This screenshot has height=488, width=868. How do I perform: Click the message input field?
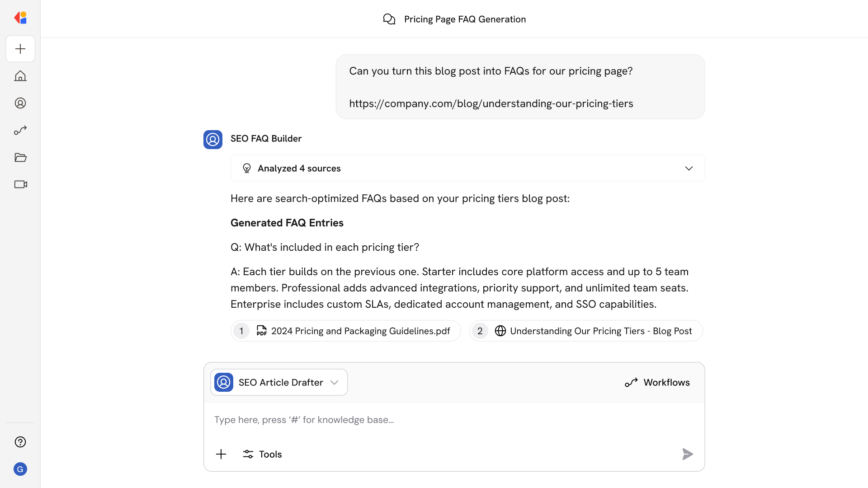click(x=407, y=419)
